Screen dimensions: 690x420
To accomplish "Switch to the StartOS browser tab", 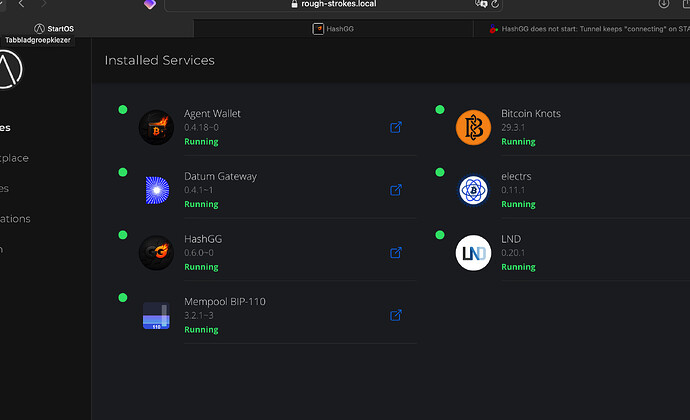I will click(97, 29).
